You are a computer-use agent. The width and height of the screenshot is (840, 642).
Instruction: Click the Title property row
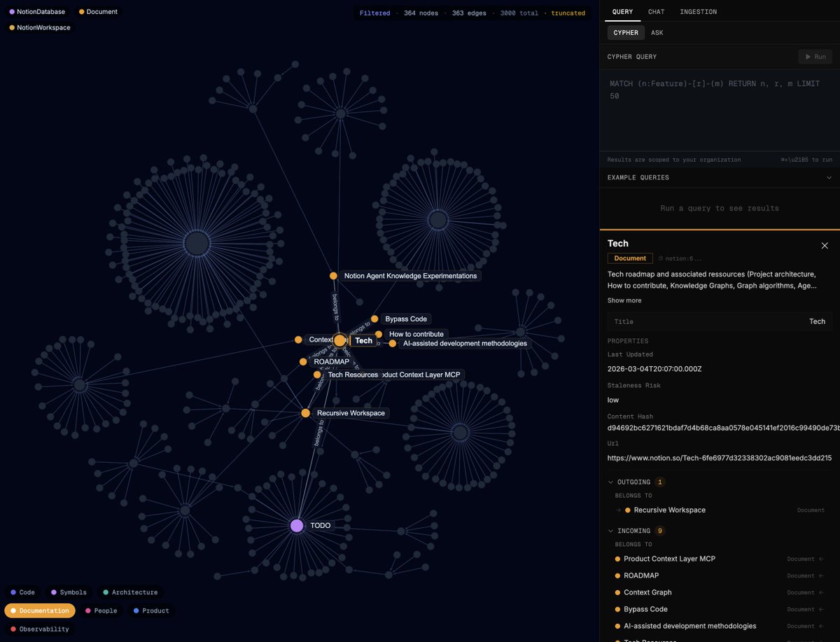click(720, 321)
